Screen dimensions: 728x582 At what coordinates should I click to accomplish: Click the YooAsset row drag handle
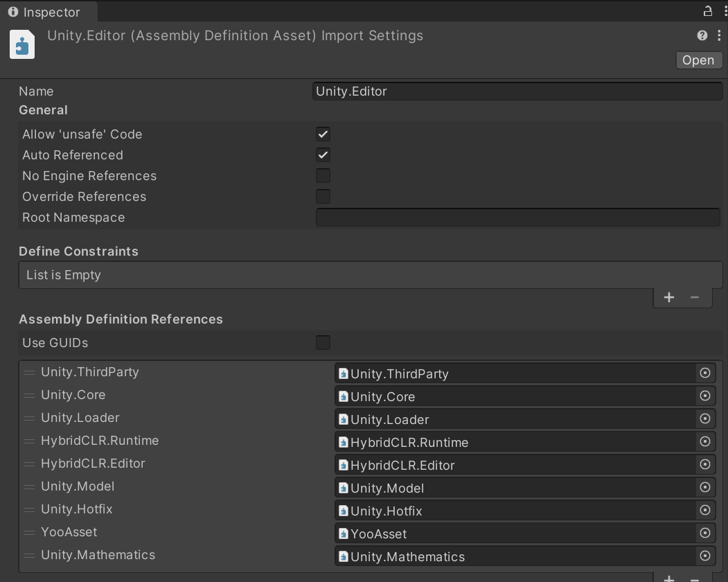(29, 532)
